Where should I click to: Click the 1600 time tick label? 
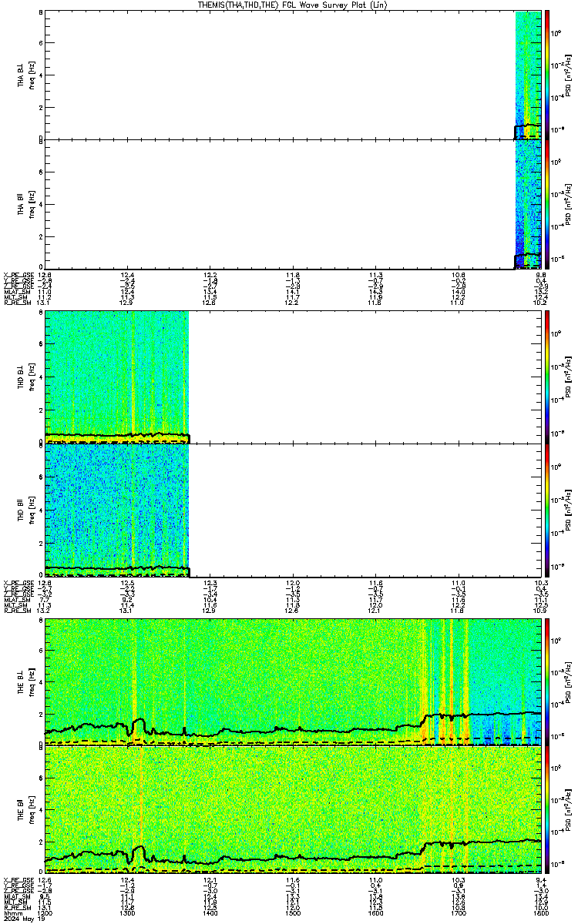point(375,912)
